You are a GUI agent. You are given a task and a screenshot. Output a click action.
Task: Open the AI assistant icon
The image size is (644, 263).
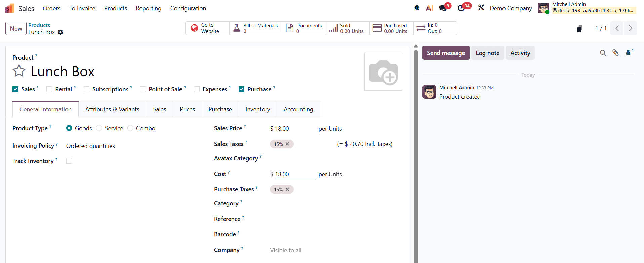coord(429,8)
